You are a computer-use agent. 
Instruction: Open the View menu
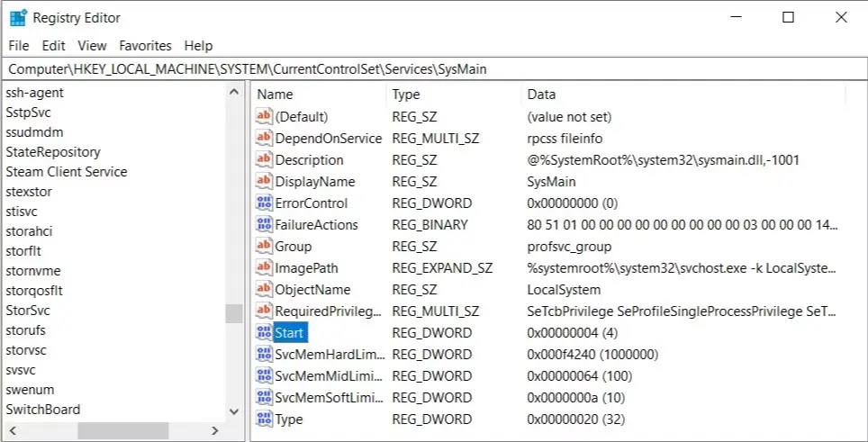tap(92, 45)
